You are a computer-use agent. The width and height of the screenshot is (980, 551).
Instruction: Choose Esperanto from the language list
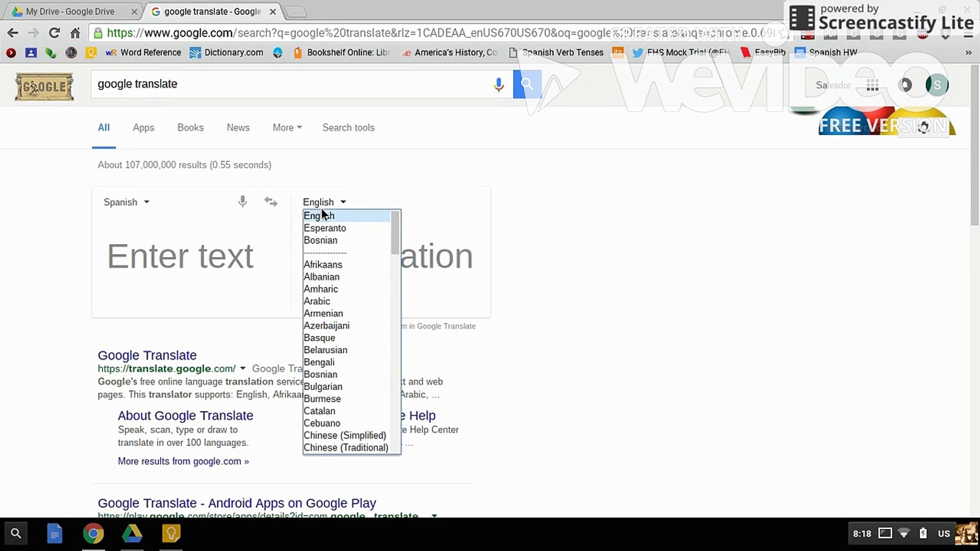[347, 228]
